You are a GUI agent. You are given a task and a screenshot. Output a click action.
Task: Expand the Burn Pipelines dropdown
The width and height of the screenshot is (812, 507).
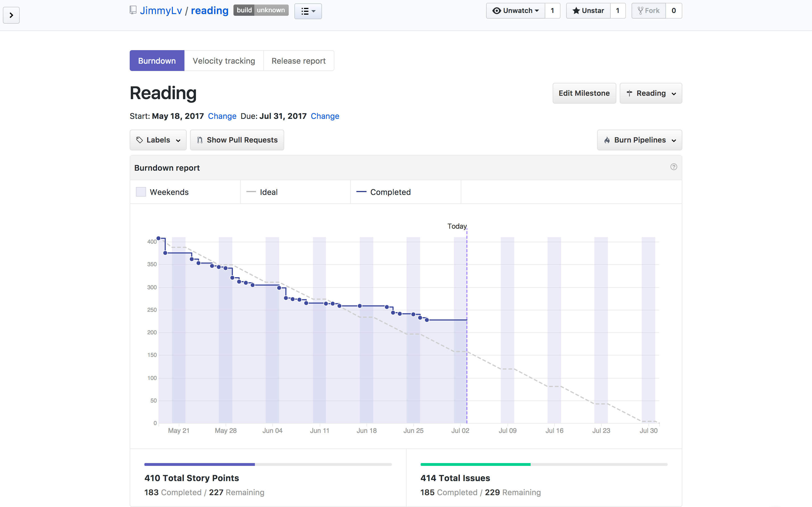coord(639,140)
